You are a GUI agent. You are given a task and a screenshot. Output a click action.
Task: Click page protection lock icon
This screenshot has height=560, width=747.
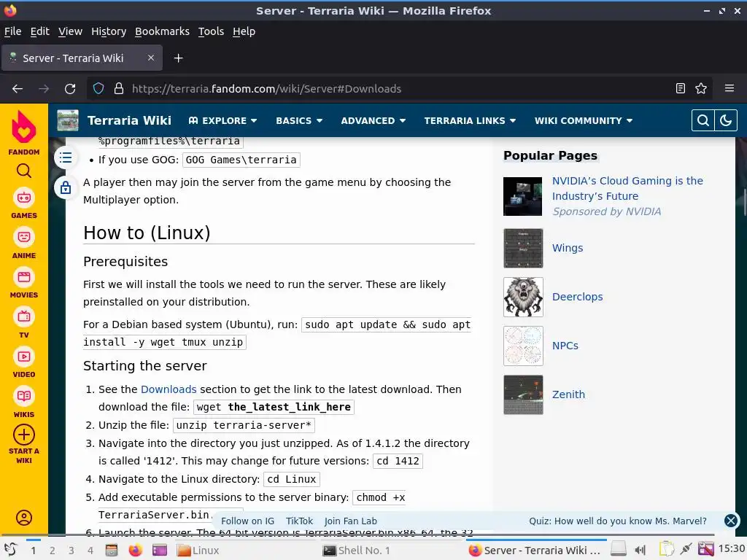(66, 187)
